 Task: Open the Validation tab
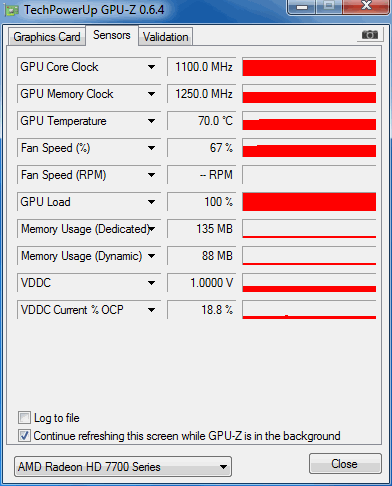pos(166,37)
